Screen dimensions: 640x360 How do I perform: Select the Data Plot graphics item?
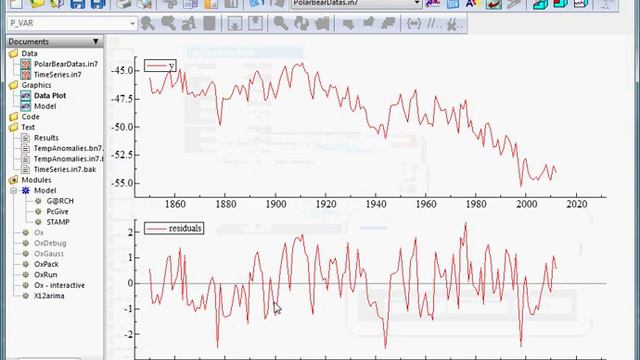coord(50,96)
